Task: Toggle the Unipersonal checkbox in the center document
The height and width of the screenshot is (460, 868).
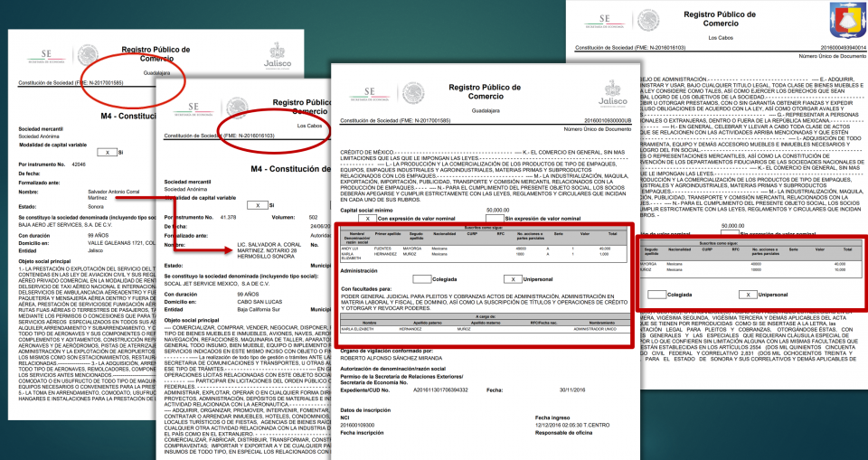Action: 514,279
